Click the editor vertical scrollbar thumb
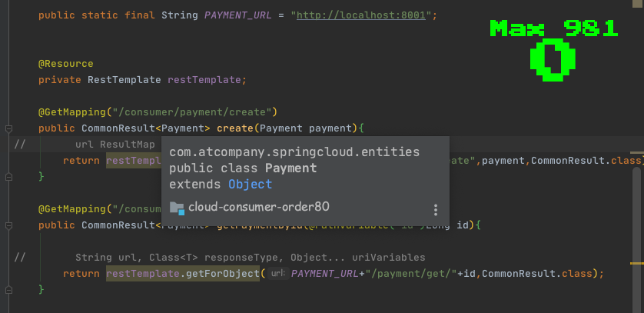Image resolution: width=644 pixels, height=313 pixels. pos(636,238)
